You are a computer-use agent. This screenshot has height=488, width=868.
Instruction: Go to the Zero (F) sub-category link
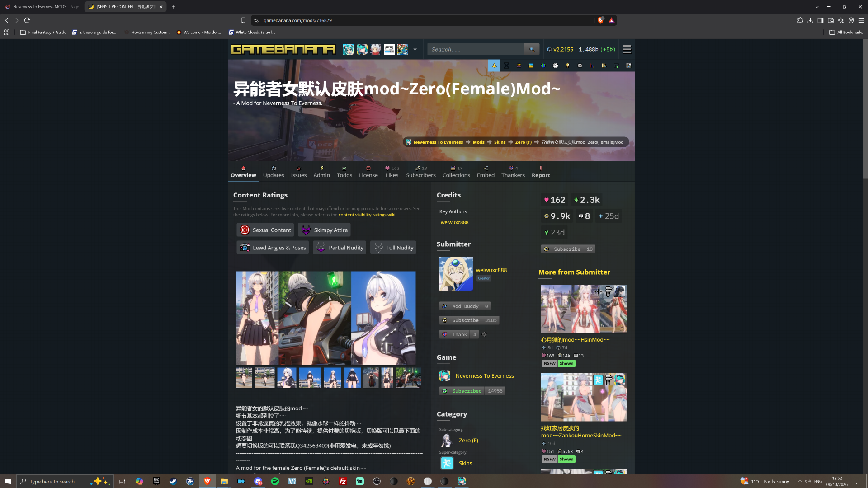tap(468, 441)
